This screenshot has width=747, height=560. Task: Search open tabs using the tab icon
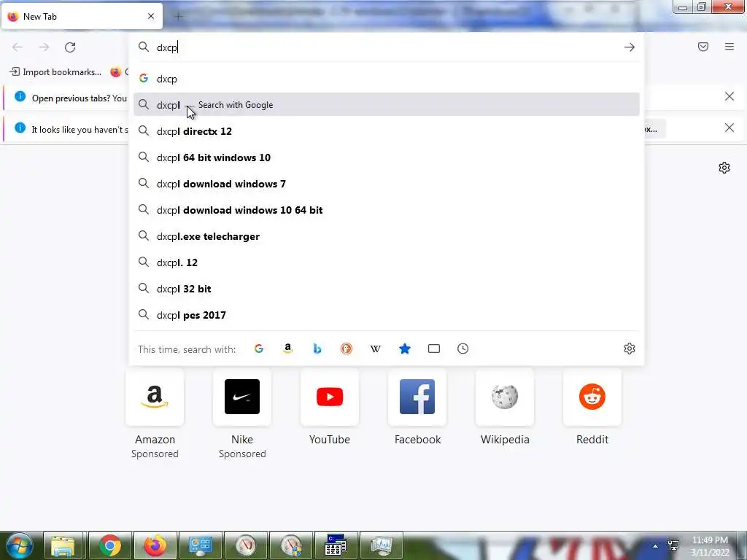[434, 349]
